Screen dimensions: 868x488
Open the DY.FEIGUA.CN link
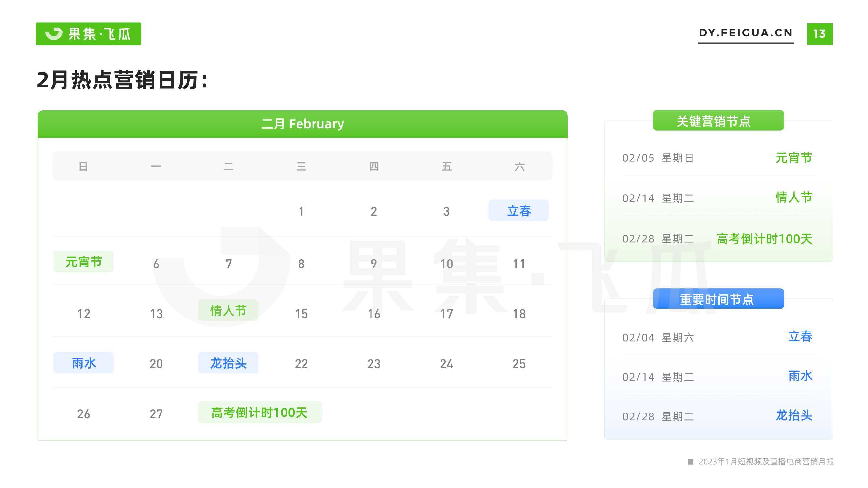746,33
